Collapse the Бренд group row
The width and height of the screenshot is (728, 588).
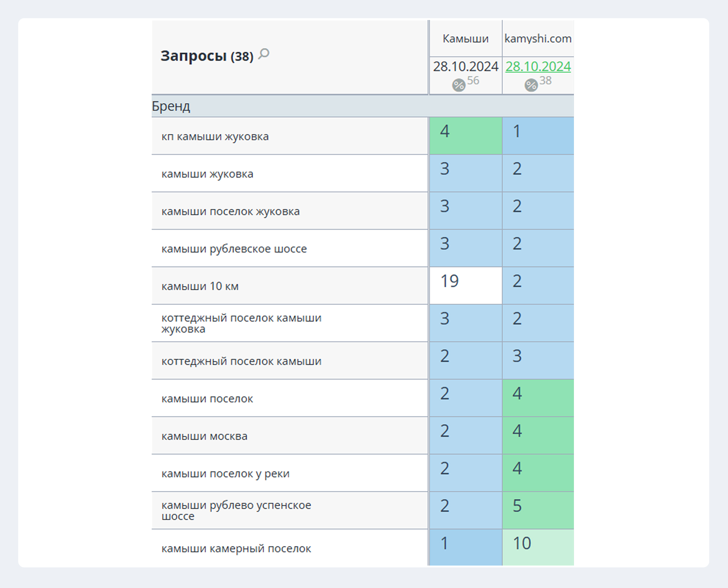(363, 106)
